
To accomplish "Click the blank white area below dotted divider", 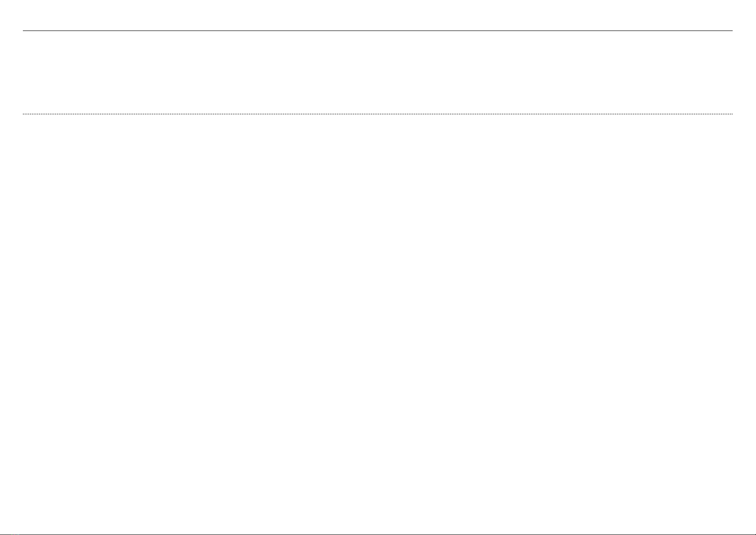I will click(x=378, y=323).
